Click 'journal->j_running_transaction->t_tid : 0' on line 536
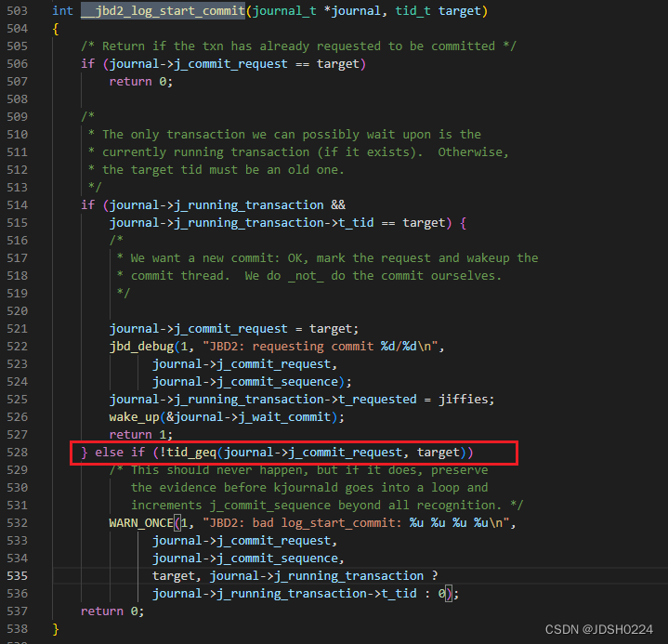 tap(298, 594)
